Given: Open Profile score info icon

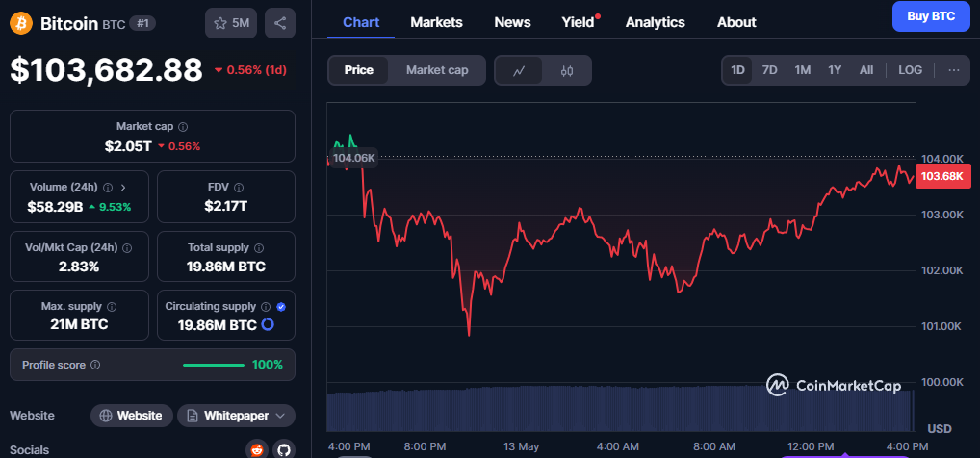Looking at the screenshot, I should 95,365.
